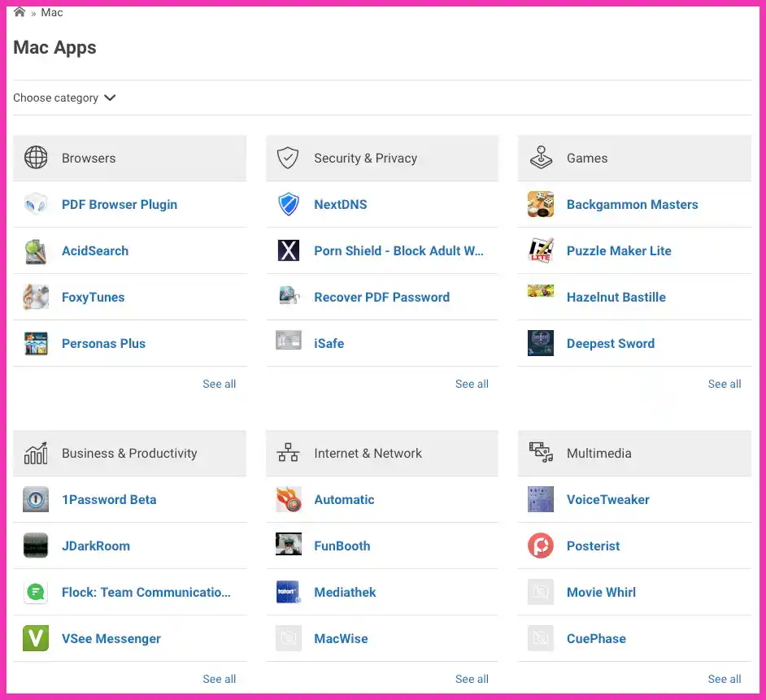
Task: Click the Recover PDF Password icon
Action: [288, 295]
